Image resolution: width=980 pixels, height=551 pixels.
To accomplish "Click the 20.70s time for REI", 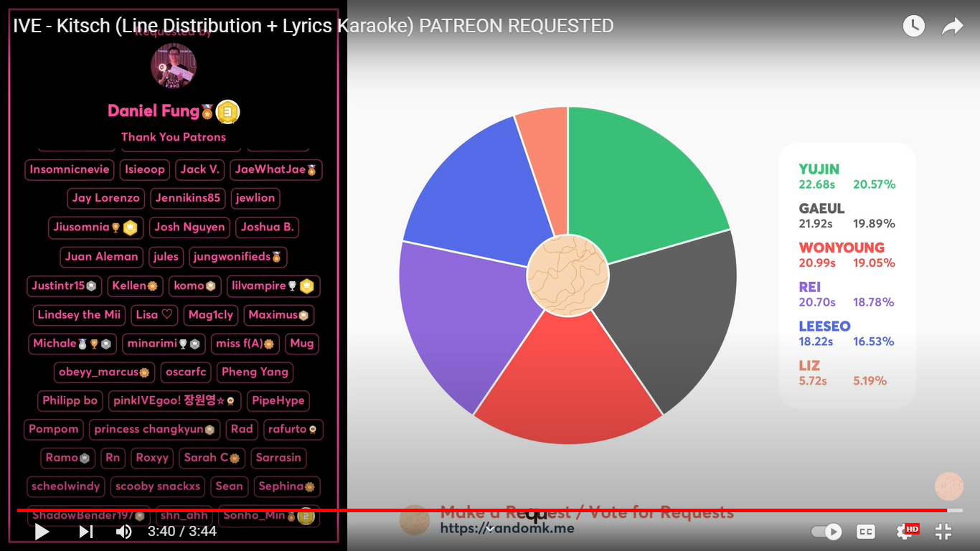I will pos(817,303).
